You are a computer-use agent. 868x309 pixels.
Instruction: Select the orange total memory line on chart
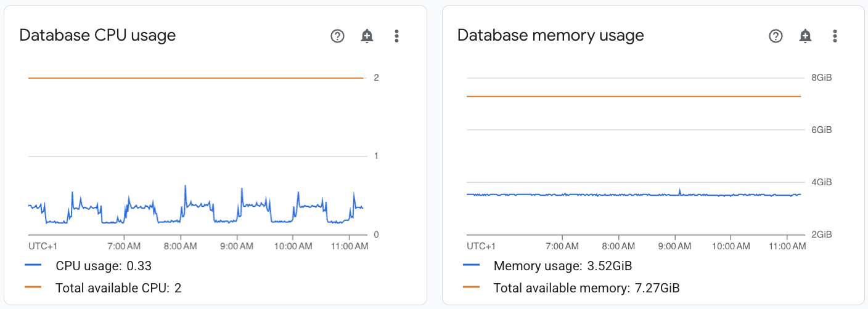pyautogui.click(x=634, y=97)
